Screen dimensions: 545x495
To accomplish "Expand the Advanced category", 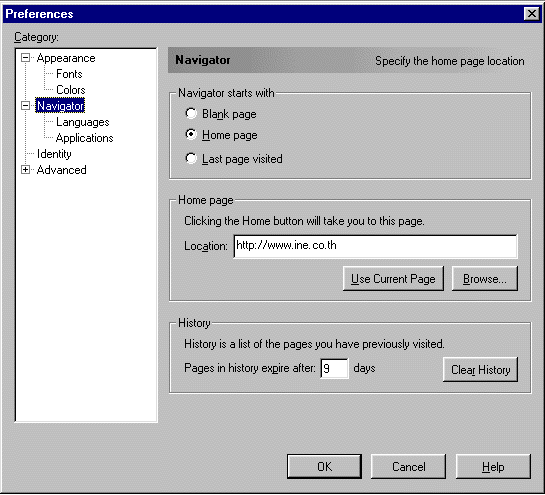I will (x=25, y=170).
